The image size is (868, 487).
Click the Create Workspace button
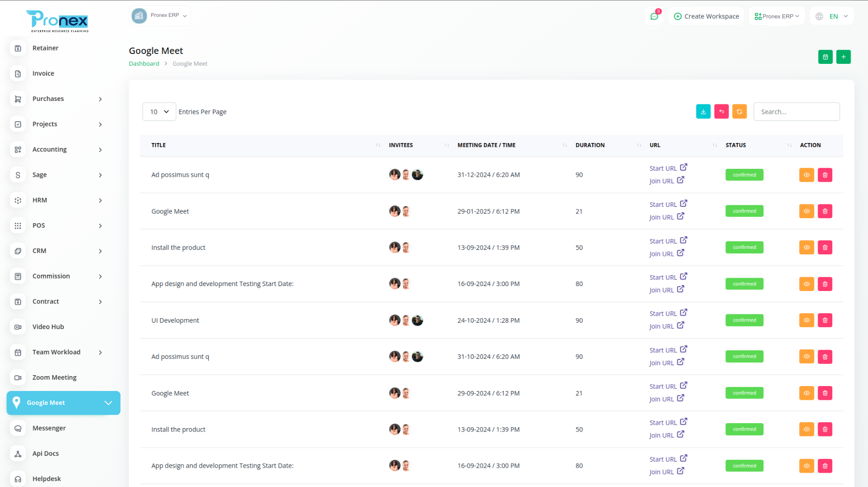706,16
